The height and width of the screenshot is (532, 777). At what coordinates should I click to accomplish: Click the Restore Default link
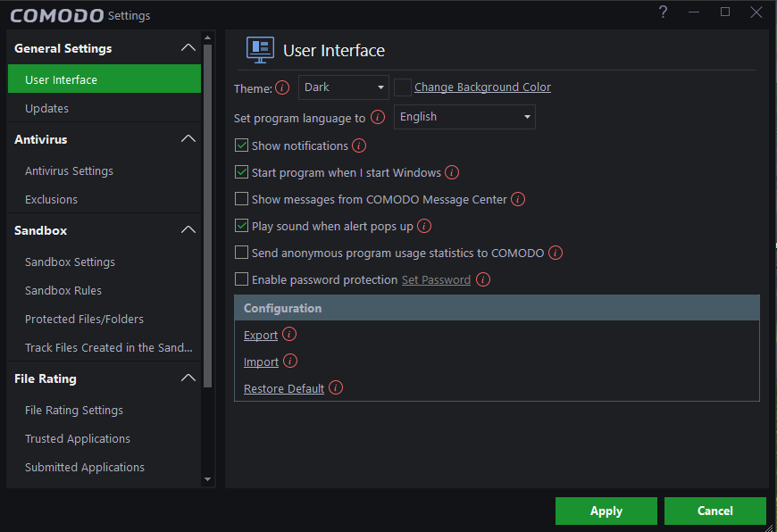tap(284, 389)
